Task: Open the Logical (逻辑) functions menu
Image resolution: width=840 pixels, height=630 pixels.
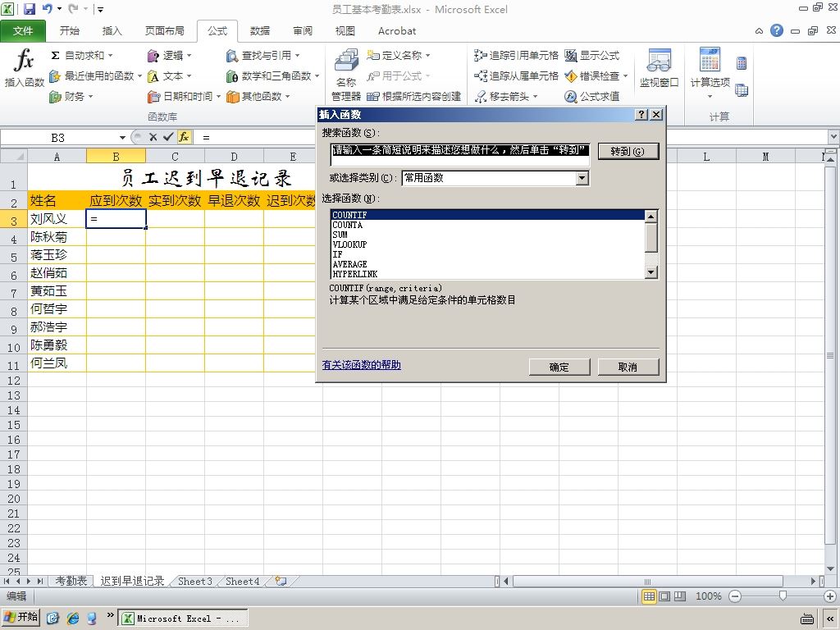Action: [169, 55]
